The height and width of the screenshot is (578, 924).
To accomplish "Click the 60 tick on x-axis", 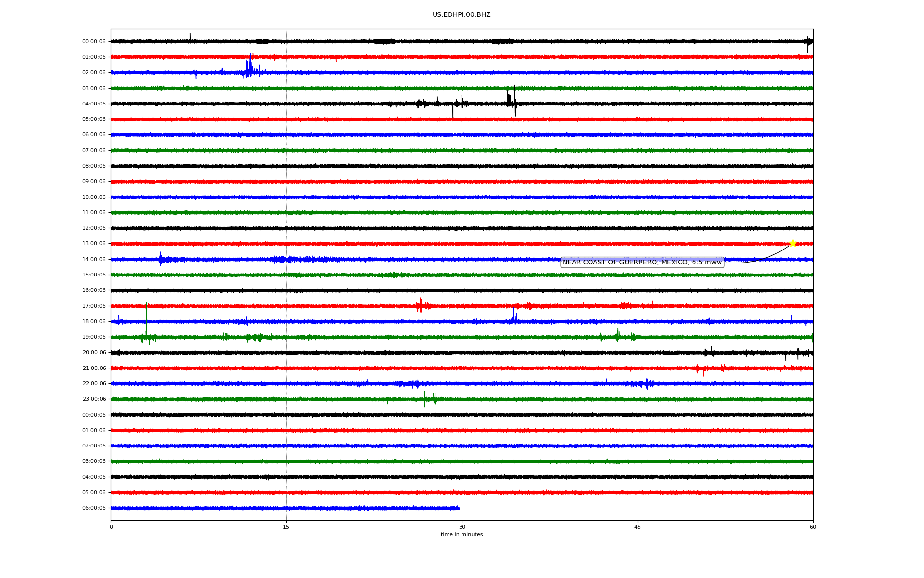I will click(813, 527).
